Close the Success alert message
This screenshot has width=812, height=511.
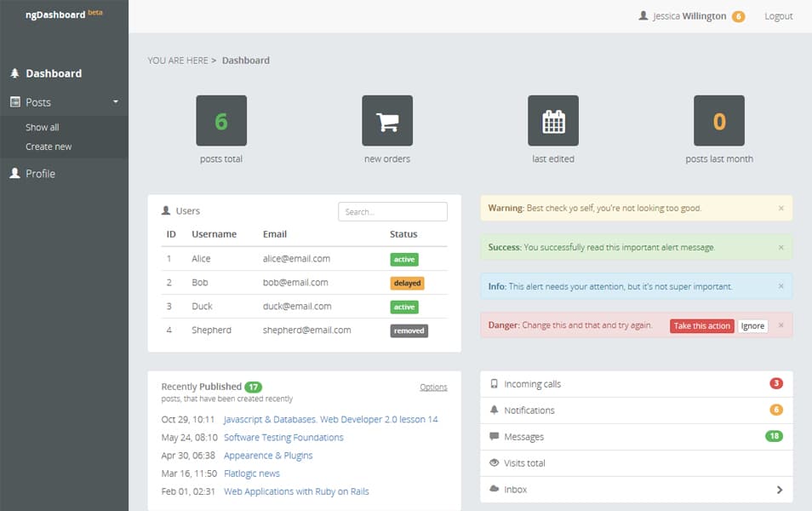tap(781, 247)
